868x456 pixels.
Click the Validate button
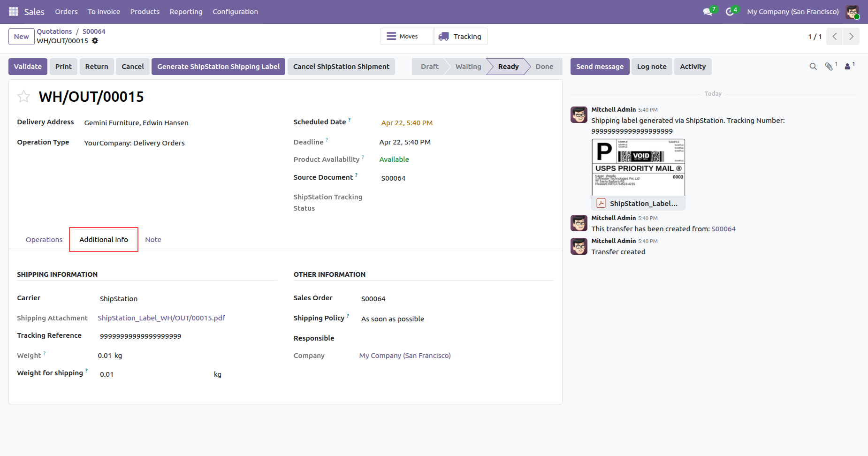tap(28, 67)
